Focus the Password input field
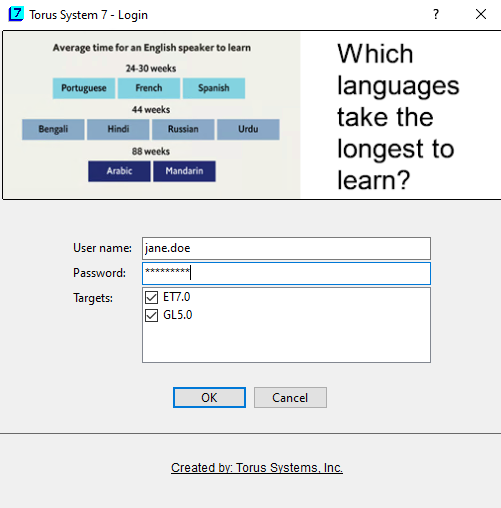This screenshot has height=508, width=501. tap(286, 273)
